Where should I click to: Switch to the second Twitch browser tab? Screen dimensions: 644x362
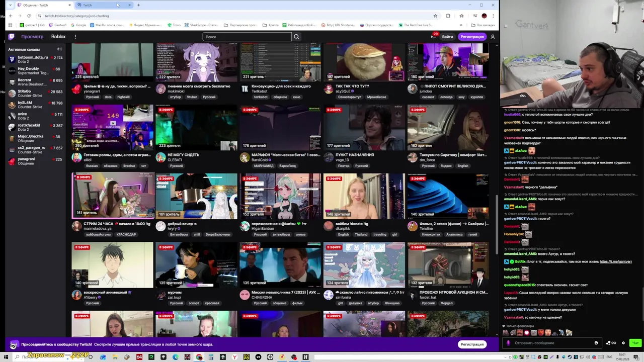point(104,5)
